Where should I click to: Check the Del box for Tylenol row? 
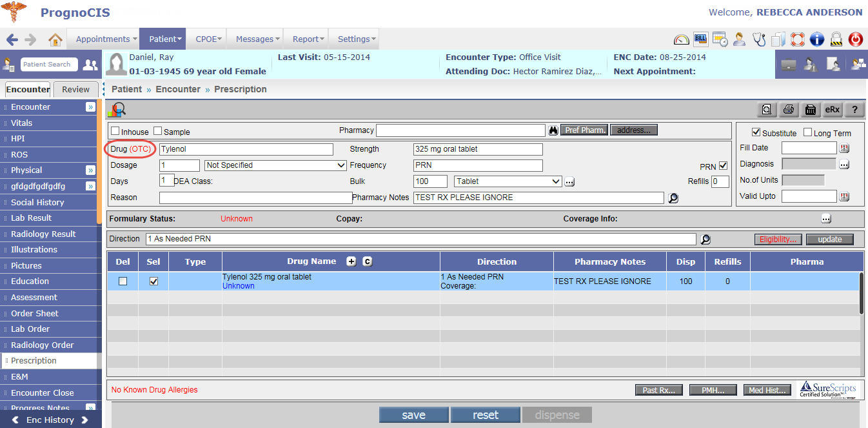click(x=123, y=281)
